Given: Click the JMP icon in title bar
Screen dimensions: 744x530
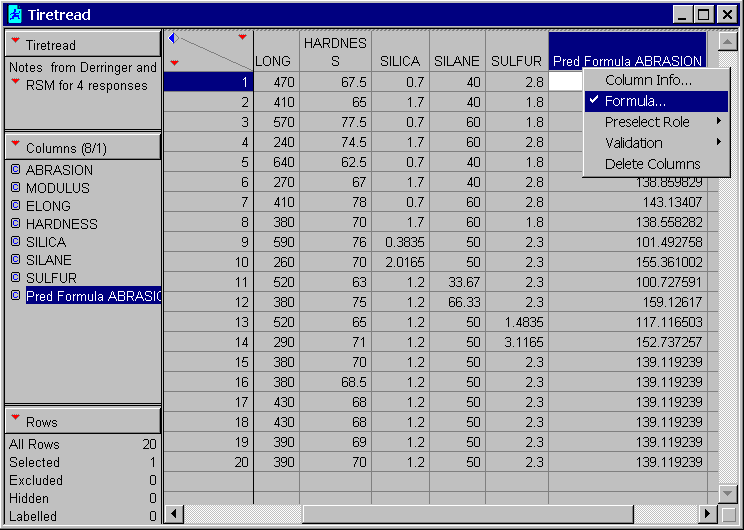Looking at the screenshot, I should click(15, 14).
